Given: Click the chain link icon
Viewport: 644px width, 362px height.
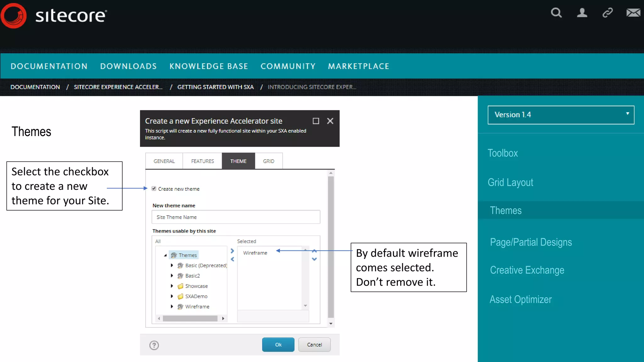Looking at the screenshot, I should click(607, 13).
